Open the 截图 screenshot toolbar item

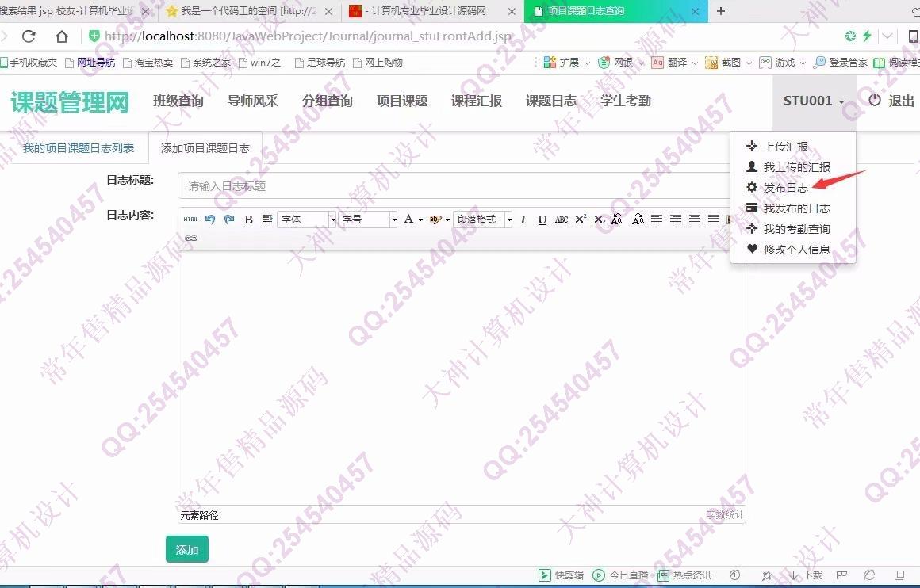coord(728,62)
